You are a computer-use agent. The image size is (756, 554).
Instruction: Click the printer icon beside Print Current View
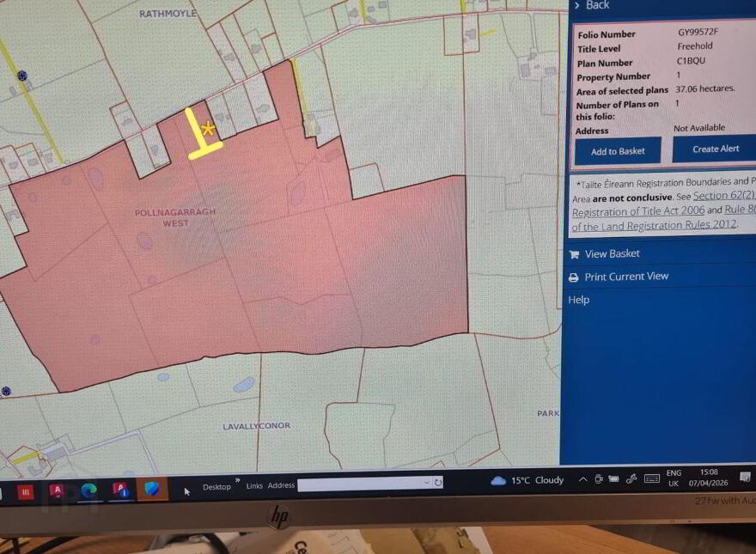tap(573, 277)
